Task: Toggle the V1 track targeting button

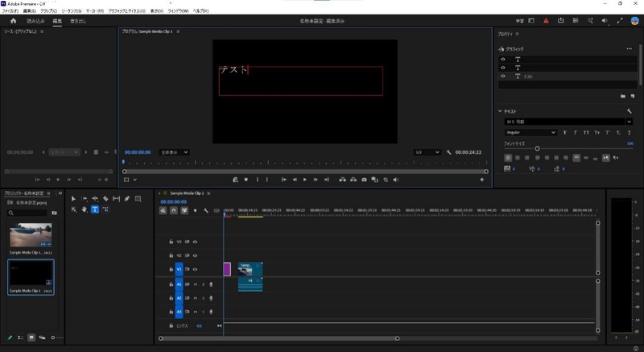Action: click(x=179, y=270)
